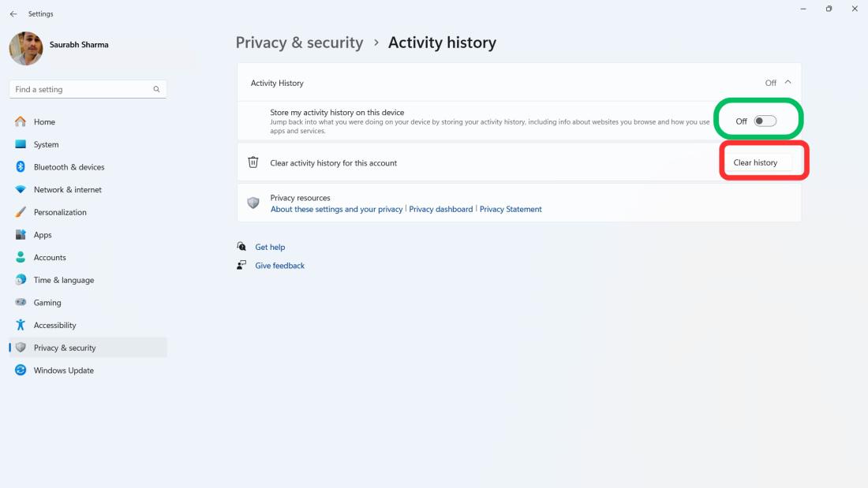Toggle Store my activity history switch
The width and height of the screenshot is (868, 488).
[765, 121]
